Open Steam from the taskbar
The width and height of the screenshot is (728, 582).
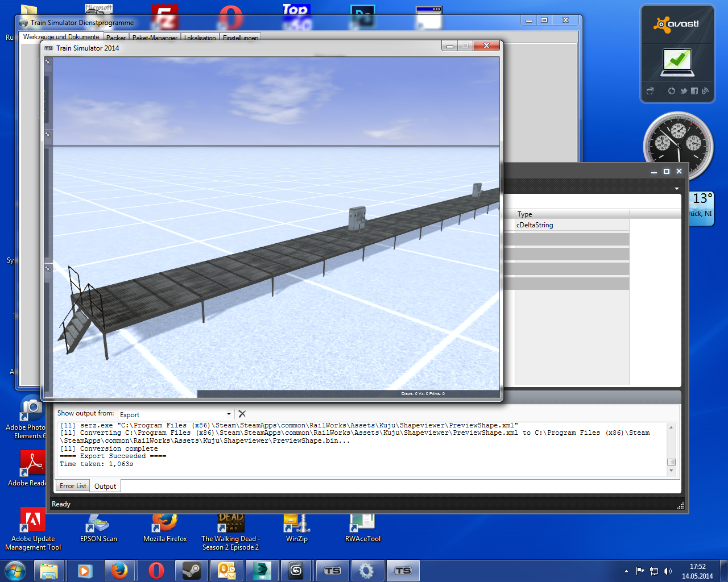pos(191,571)
